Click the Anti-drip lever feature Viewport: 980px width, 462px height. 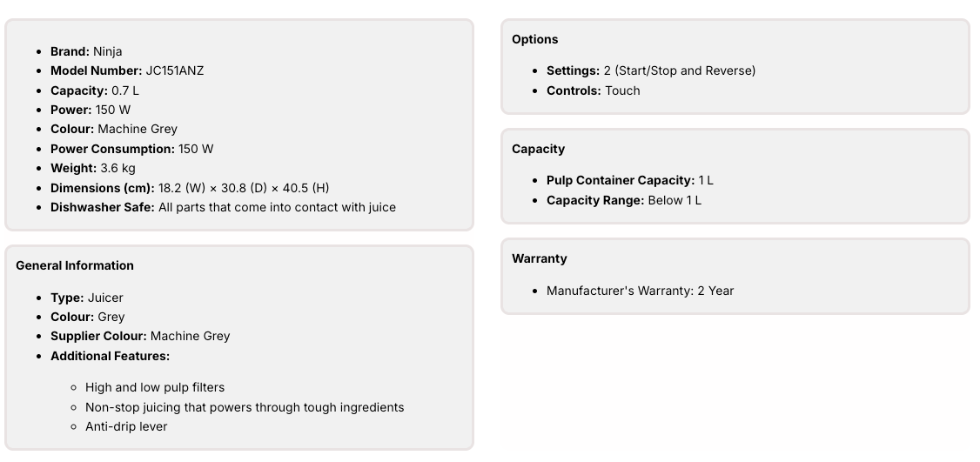126,426
